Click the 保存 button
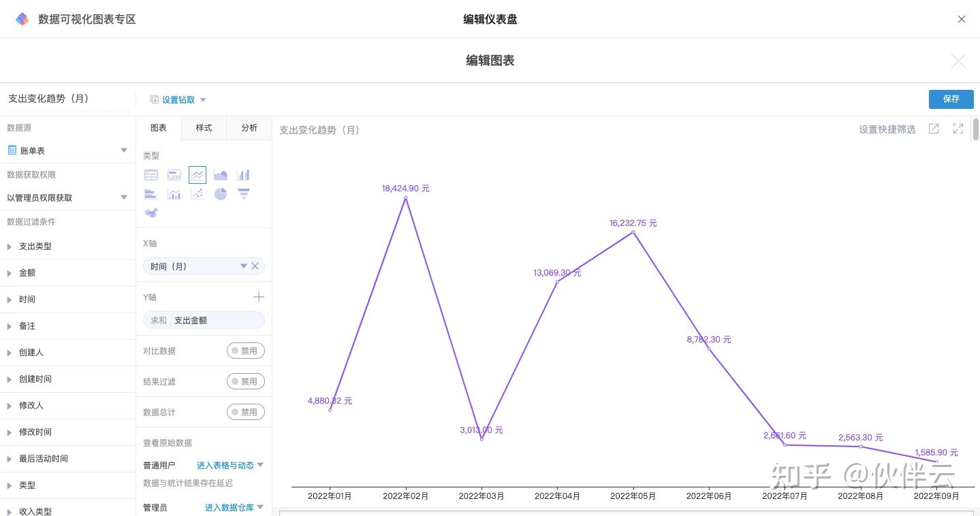The height and width of the screenshot is (516, 980). pos(951,99)
